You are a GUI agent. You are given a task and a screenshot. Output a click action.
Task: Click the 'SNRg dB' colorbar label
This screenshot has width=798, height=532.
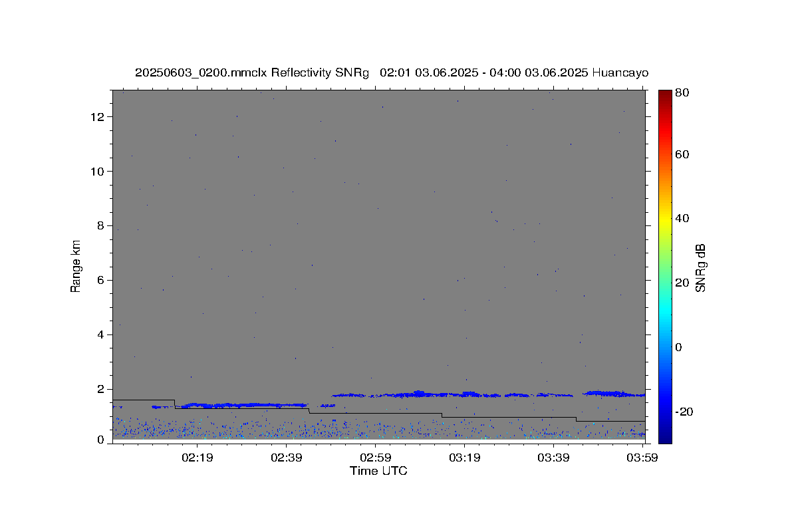point(700,267)
